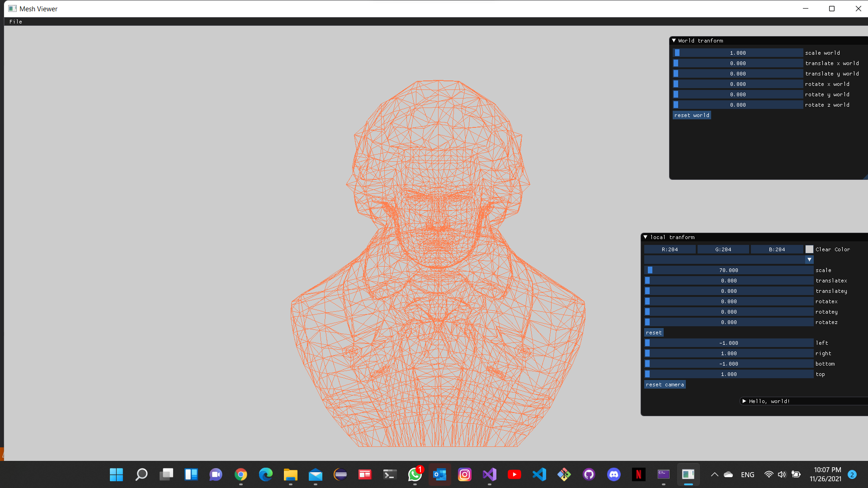This screenshot has height=488, width=868.
Task: Adjust the top camera bound slider
Action: [x=728, y=374]
